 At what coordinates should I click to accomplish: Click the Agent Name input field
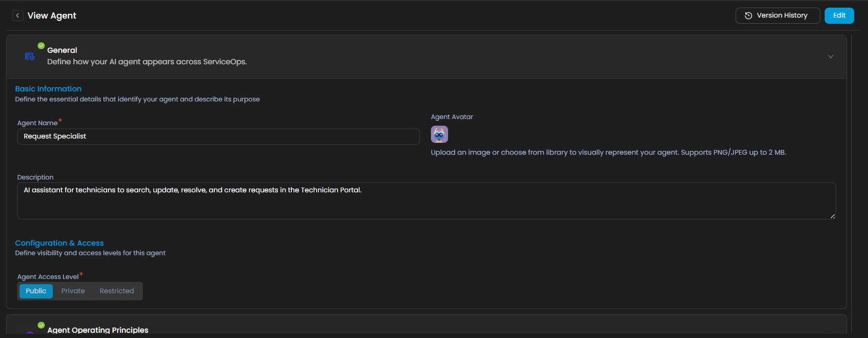(x=218, y=137)
